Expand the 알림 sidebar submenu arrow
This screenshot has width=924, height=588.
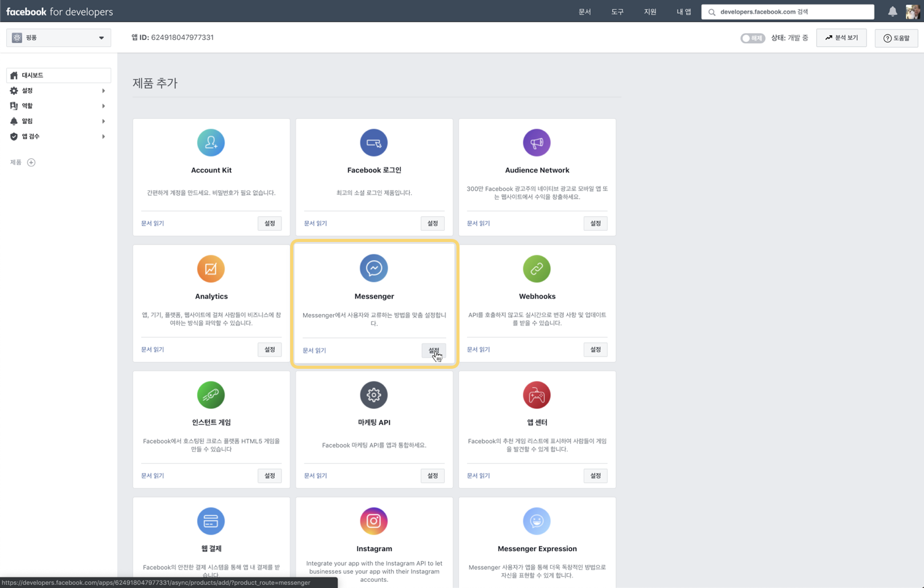click(x=103, y=121)
